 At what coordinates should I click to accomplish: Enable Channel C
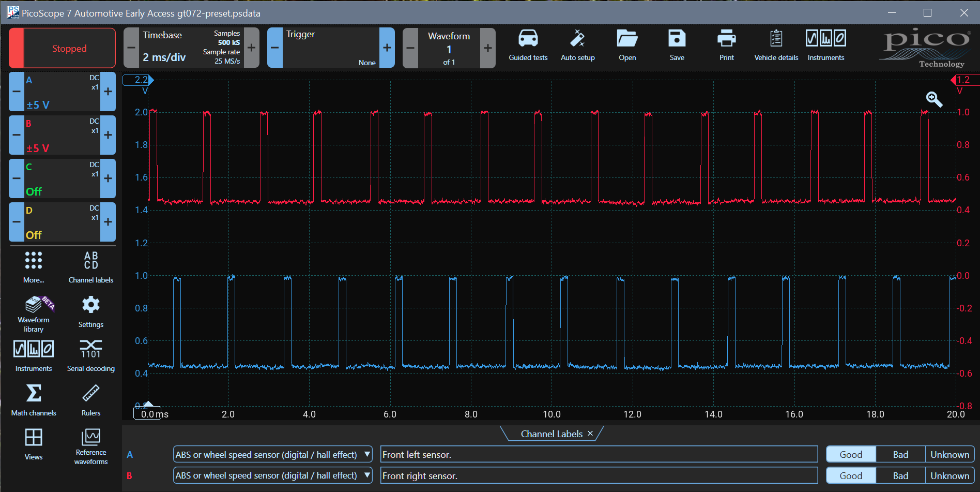coord(108,178)
